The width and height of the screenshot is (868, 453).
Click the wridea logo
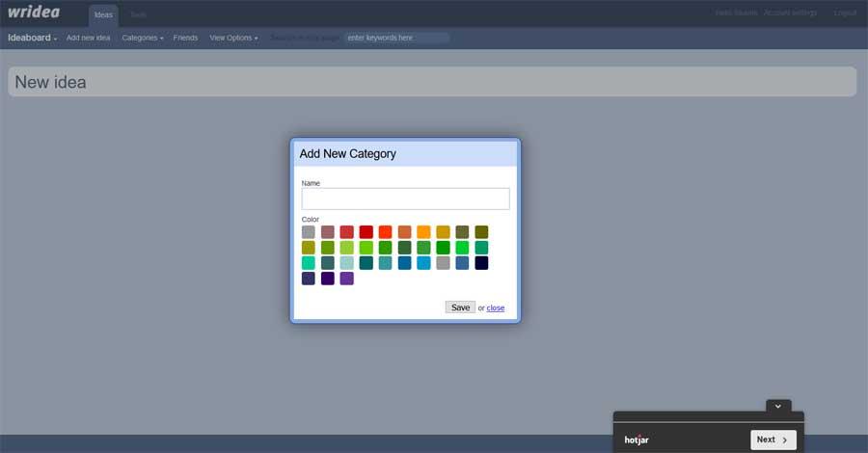(x=34, y=13)
